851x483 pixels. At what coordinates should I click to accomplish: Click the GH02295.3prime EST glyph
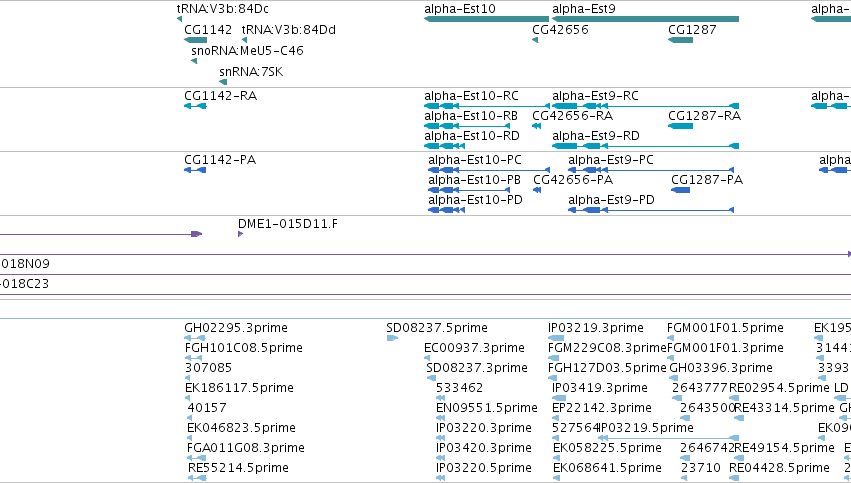click(195, 338)
